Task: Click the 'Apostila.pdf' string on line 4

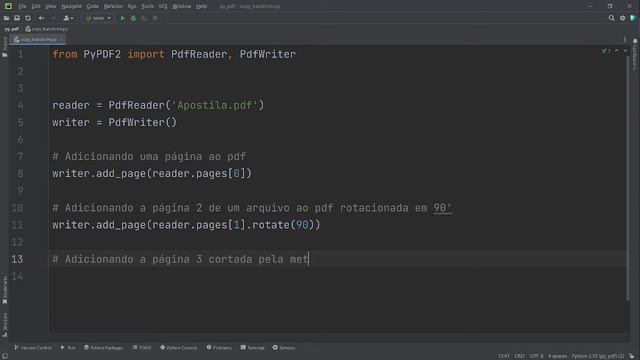Action: coord(214,105)
